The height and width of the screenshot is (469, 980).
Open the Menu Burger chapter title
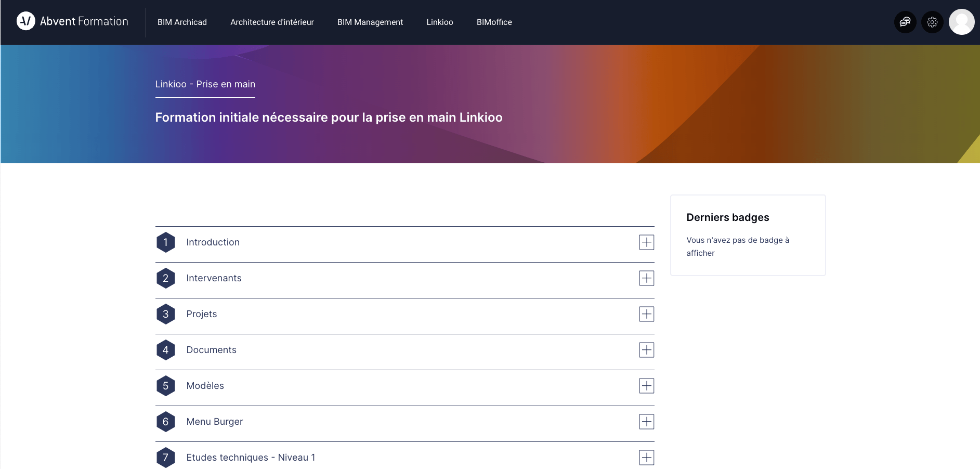pyautogui.click(x=215, y=422)
